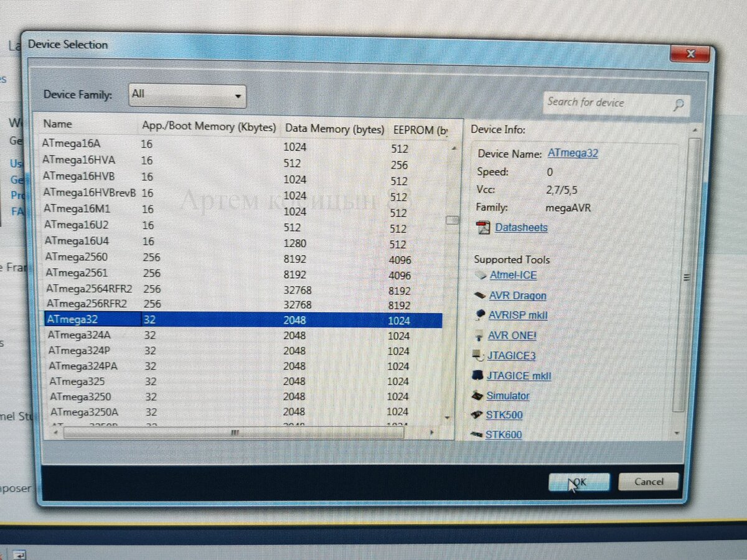The width and height of the screenshot is (747, 560).
Task: Click the device list scroll-up arrow
Action: click(x=453, y=149)
